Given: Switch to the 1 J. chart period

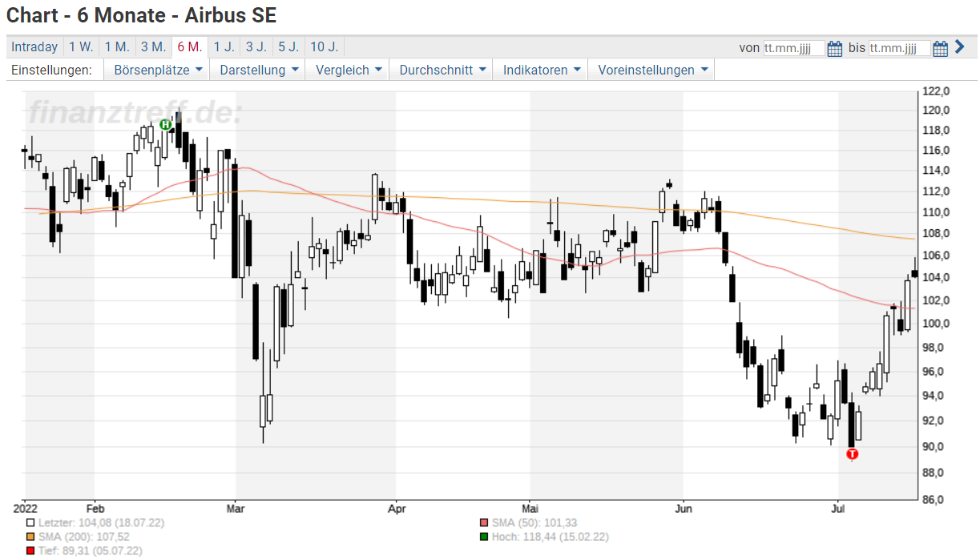Looking at the screenshot, I should [224, 47].
